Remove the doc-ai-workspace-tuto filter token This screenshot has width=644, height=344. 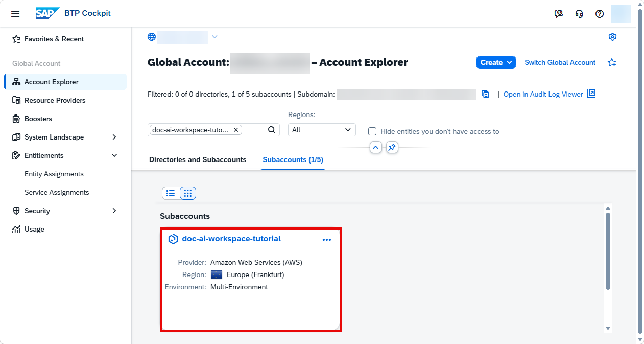pos(236,130)
